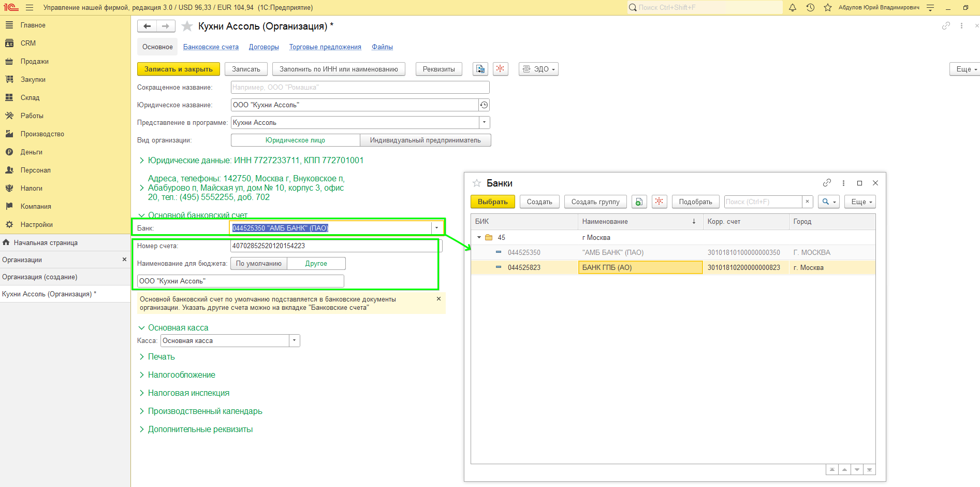This screenshot has width=980, height=487.
Task: Switch to Торговые предложения tab
Action: tap(325, 47)
